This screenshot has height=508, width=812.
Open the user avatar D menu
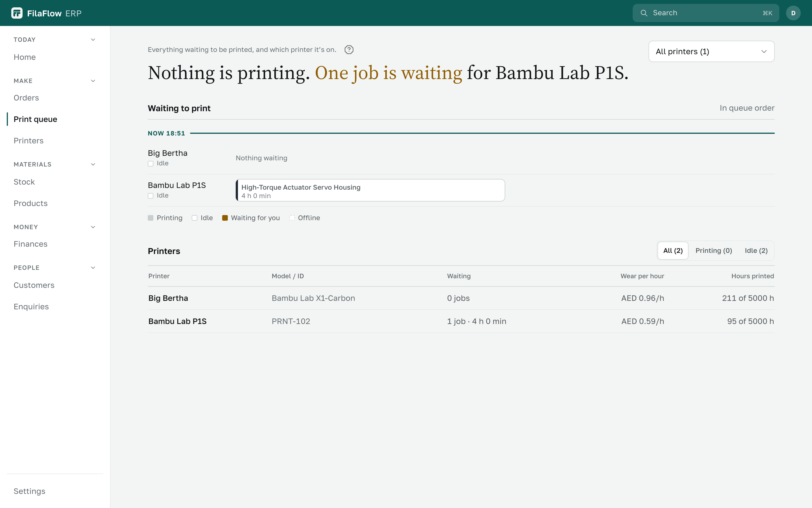click(793, 13)
